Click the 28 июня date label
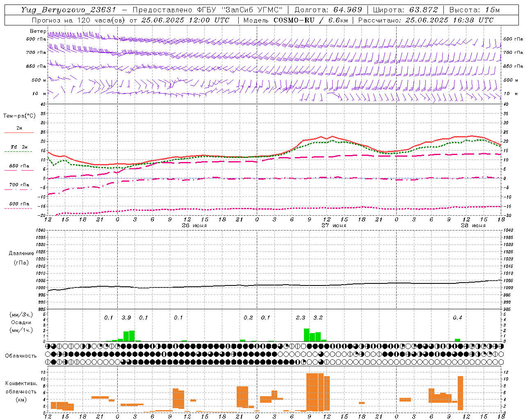This screenshot has width=525, height=420. [473, 226]
